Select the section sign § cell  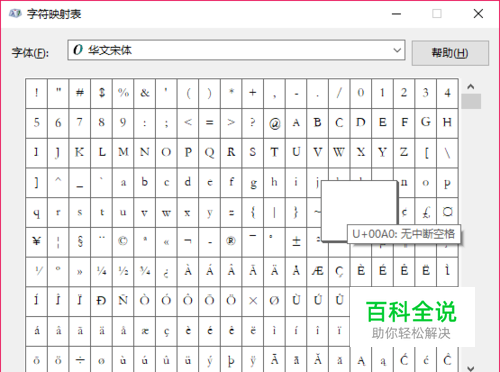pos(80,242)
